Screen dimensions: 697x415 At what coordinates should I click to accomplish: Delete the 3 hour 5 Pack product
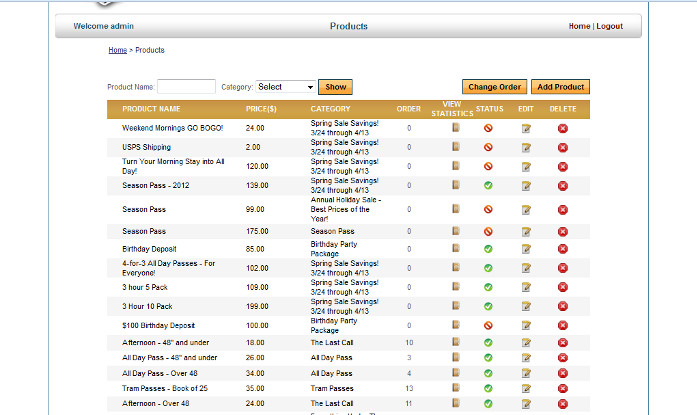[562, 287]
